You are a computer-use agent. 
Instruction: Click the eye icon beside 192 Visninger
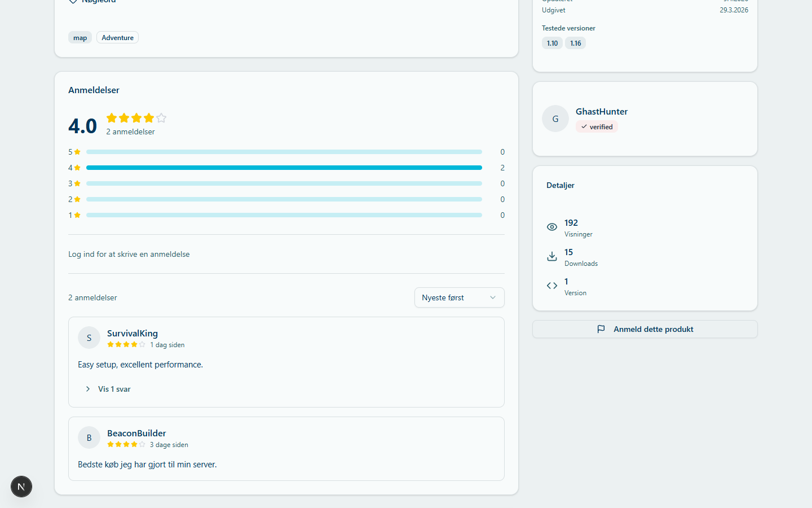tap(552, 227)
